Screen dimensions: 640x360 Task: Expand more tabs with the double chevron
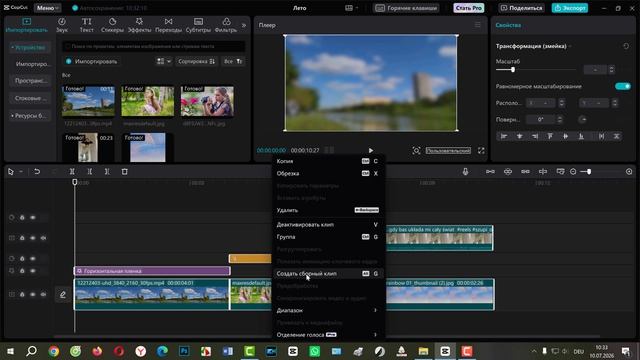pos(244,25)
